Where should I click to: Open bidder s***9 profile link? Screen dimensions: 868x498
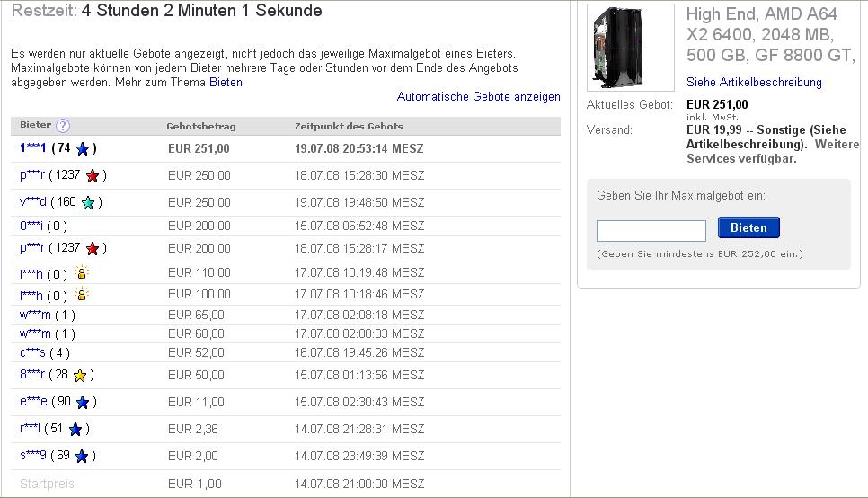tap(32, 456)
